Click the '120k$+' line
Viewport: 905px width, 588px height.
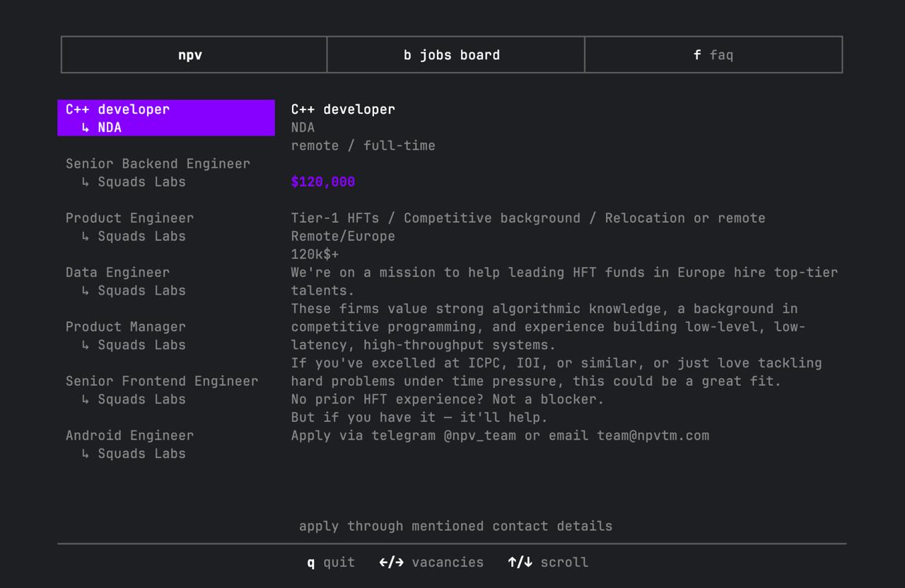(315, 254)
